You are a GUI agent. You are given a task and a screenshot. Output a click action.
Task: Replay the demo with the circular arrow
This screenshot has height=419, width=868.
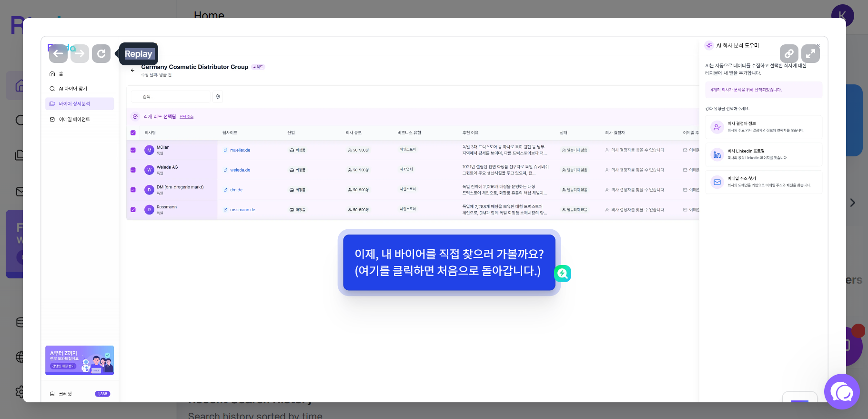click(x=101, y=53)
